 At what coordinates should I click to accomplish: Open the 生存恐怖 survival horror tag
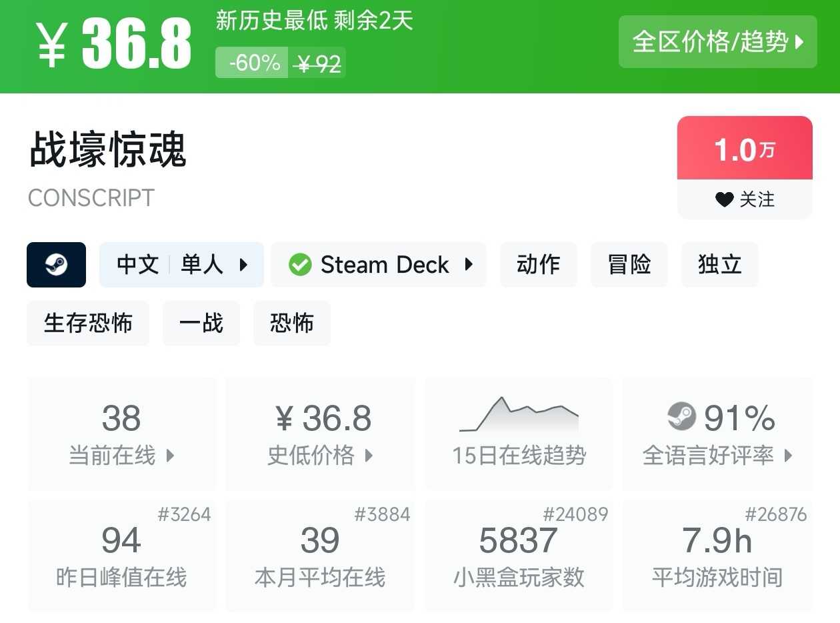(x=88, y=324)
